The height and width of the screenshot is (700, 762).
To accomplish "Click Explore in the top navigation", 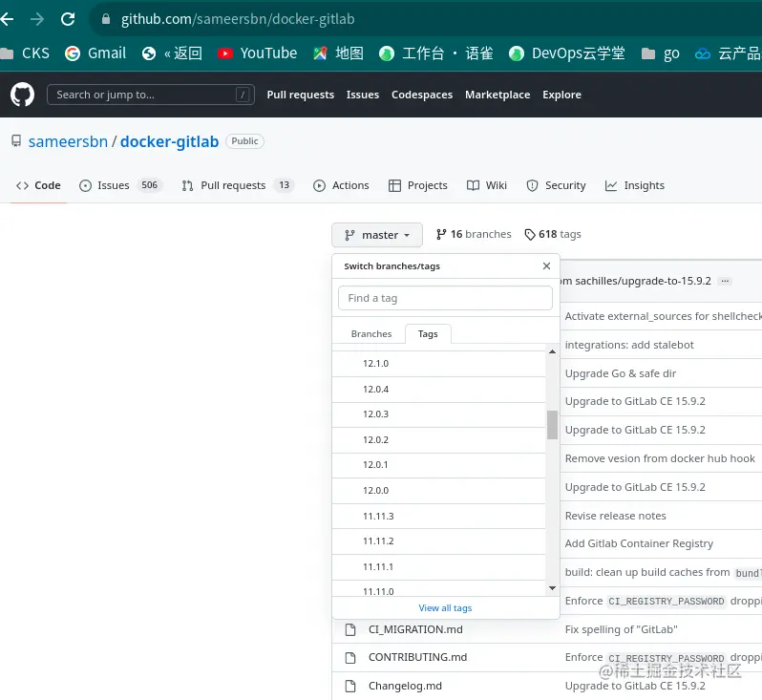I will (x=561, y=95).
